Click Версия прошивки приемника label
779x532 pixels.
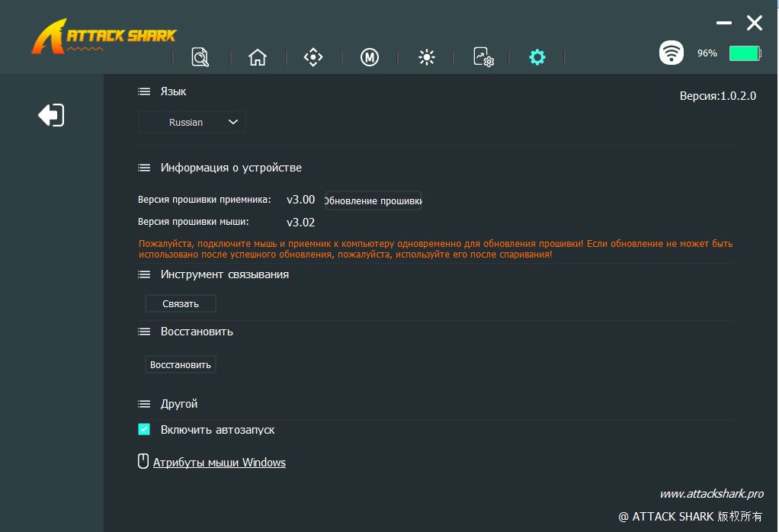pyautogui.click(x=204, y=200)
